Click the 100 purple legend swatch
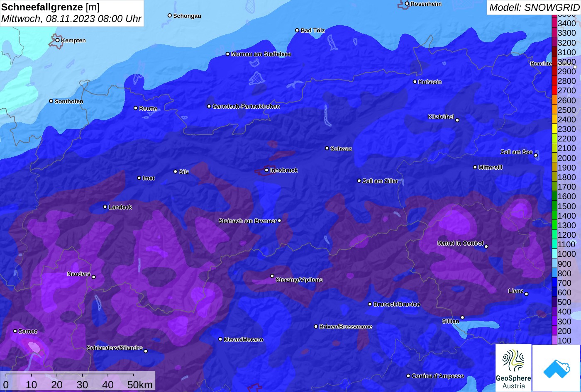The height and width of the screenshot is (392, 581). coord(554,341)
